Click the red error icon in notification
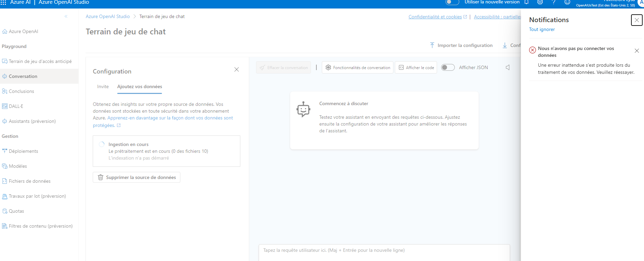Screen dimensions: 644x261 click(533, 50)
